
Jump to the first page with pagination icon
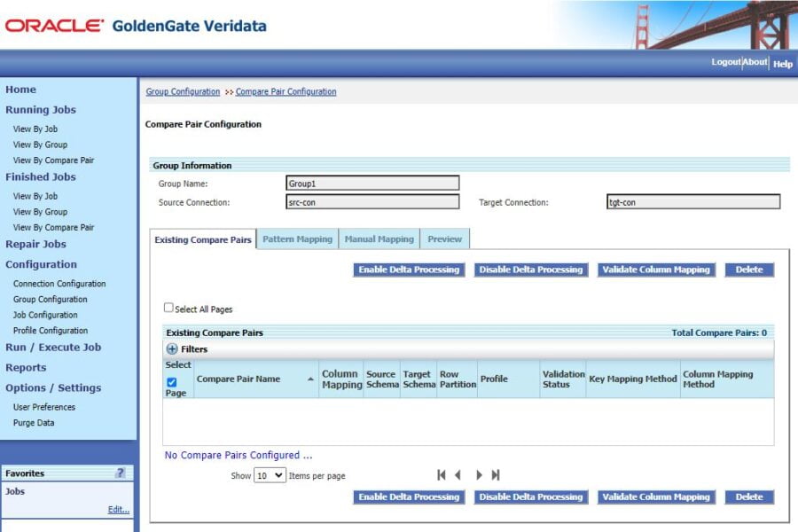tap(441, 475)
